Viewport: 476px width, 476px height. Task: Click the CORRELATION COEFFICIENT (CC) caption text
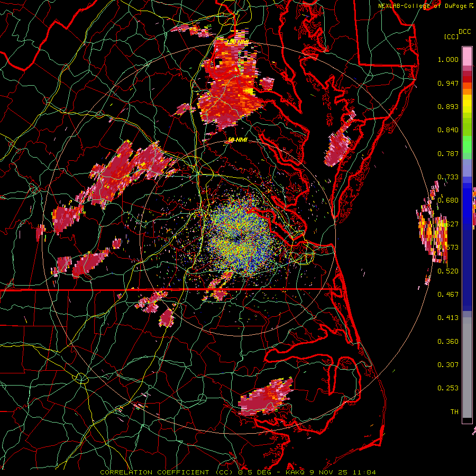tap(167, 472)
